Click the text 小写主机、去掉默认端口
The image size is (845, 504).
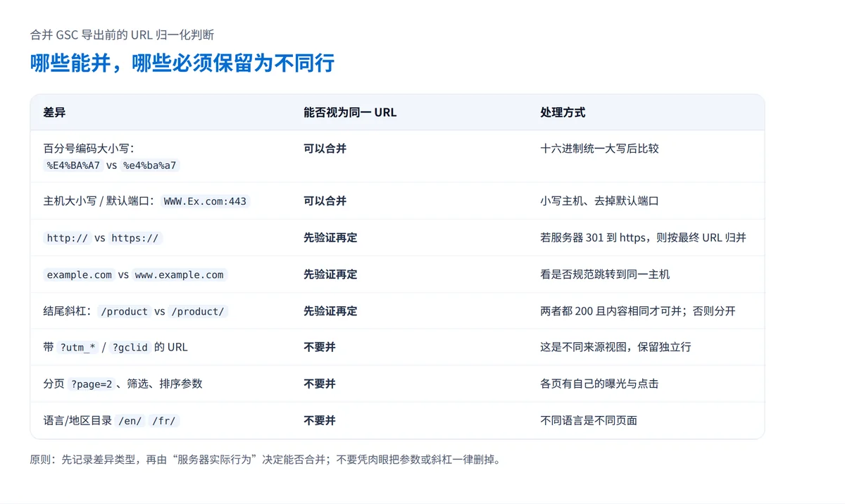pyautogui.click(x=599, y=201)
